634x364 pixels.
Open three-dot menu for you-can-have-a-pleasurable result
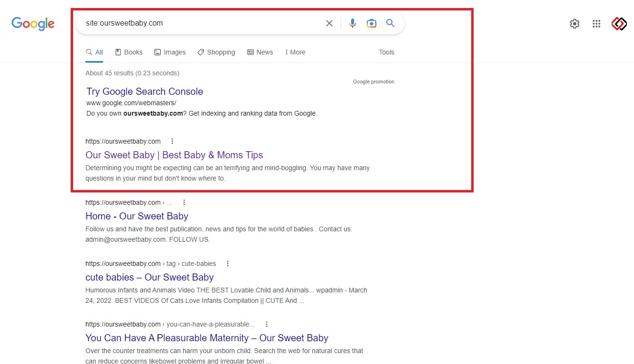tap(267, 324)
